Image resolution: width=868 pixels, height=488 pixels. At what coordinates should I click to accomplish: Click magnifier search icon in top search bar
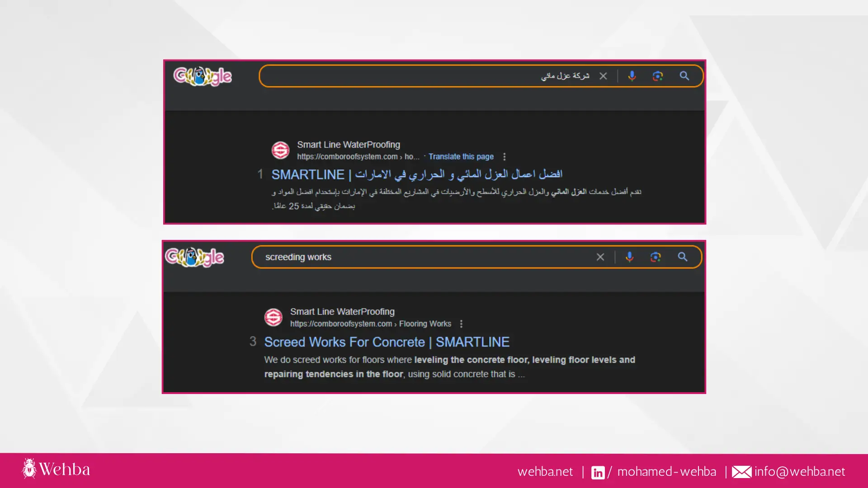point(684,76)
